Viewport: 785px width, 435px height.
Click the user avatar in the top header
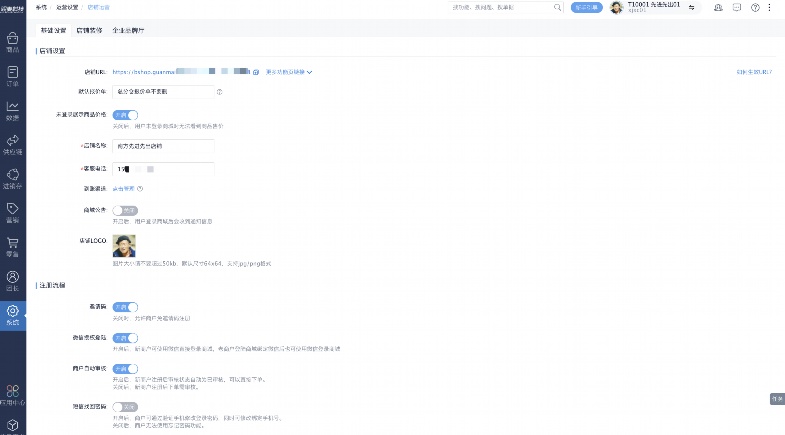coord(616,8)
